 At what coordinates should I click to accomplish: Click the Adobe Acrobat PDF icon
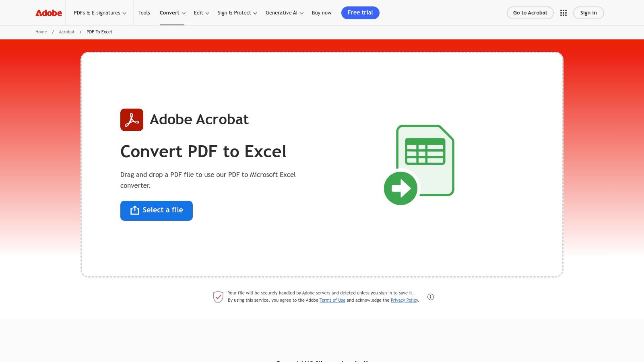point(132,119)
